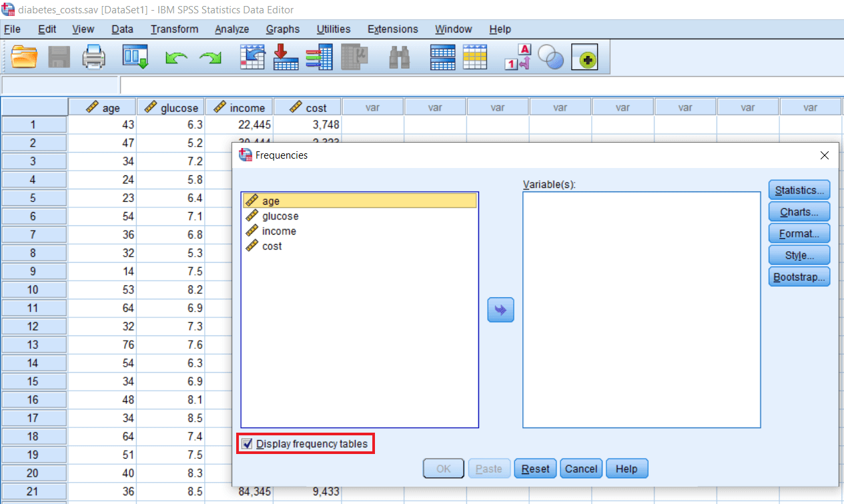This screenshot has height=504, width=844.
Task: Open the View menu
Action: click(x=83, y=29)
